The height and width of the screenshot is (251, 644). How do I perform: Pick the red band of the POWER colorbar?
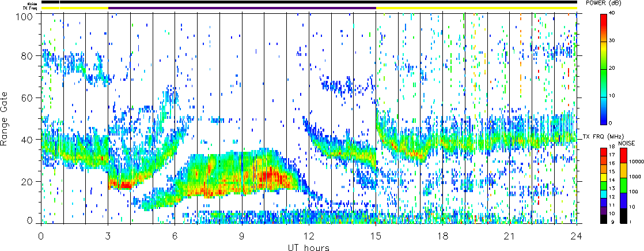click(604, 21)
